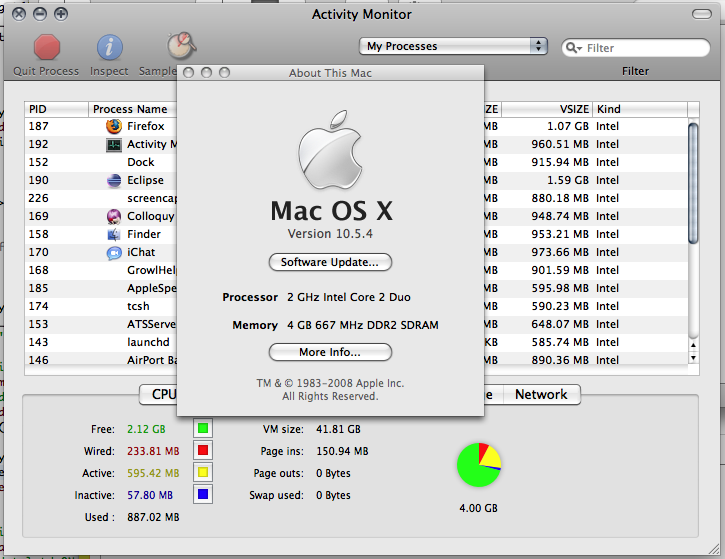Click the 2.12 GB Free memory value
Screen dimensions: 725x559
pyautogui.click(x=146, y=429)
